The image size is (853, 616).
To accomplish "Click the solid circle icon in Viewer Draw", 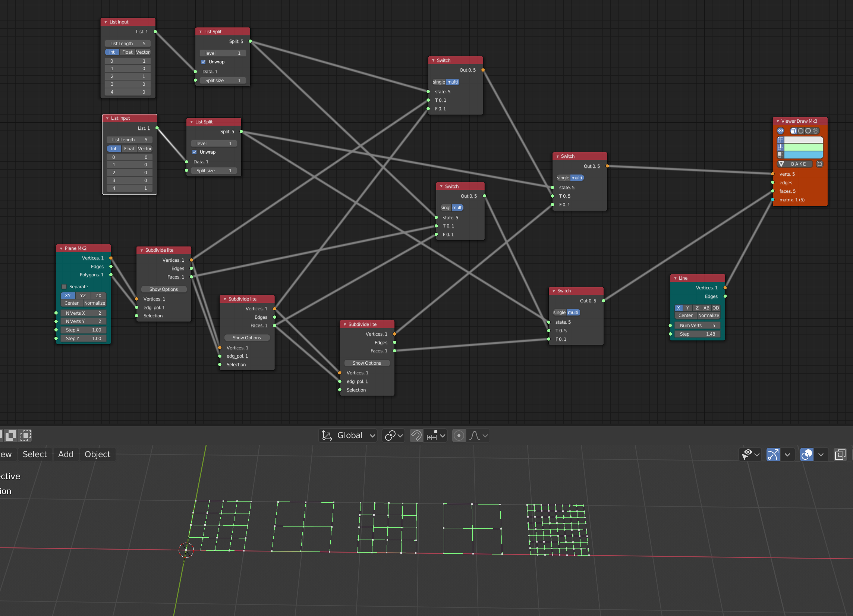I will (x=808, y=131).
